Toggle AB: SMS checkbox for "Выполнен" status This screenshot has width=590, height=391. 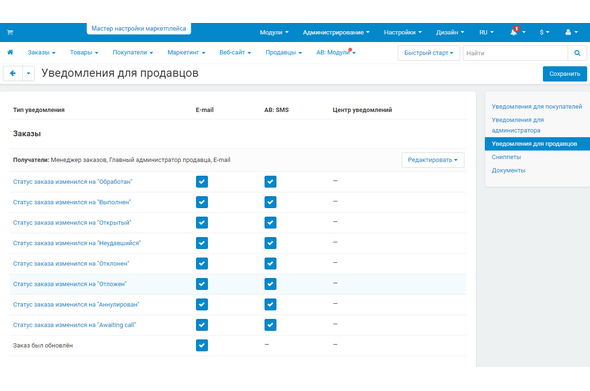click(270, 202)
